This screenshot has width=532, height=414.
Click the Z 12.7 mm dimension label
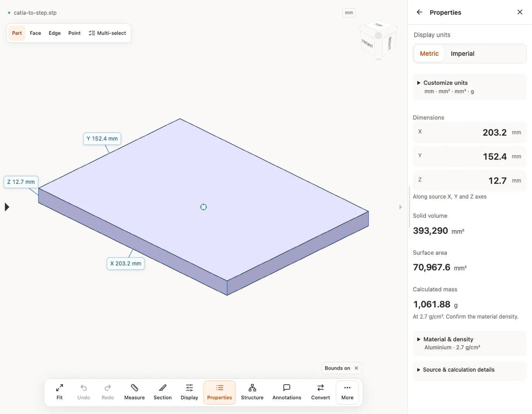(21, 182)
